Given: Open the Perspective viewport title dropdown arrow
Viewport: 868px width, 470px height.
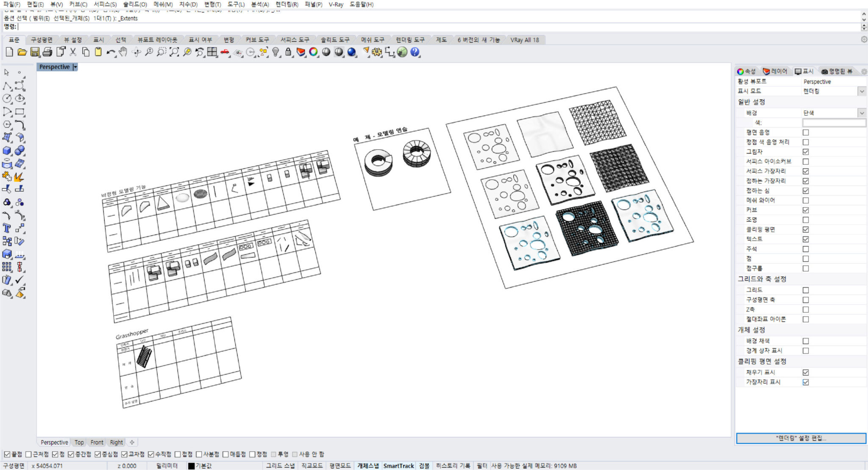Looking at the screenshot, I should point(75,67).
